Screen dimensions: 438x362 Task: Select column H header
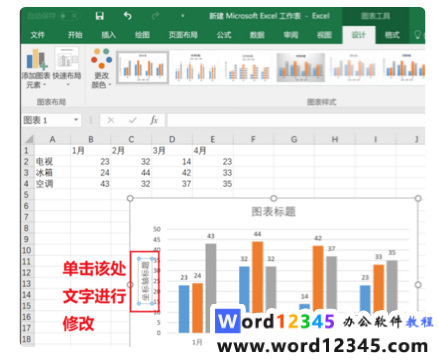335,139
